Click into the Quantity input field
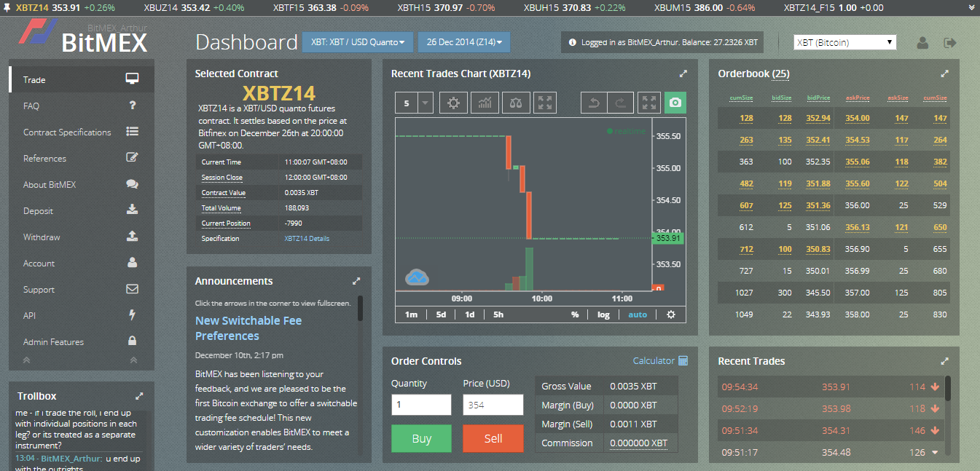This screenshot has width=980, height=471. (421, 405)
